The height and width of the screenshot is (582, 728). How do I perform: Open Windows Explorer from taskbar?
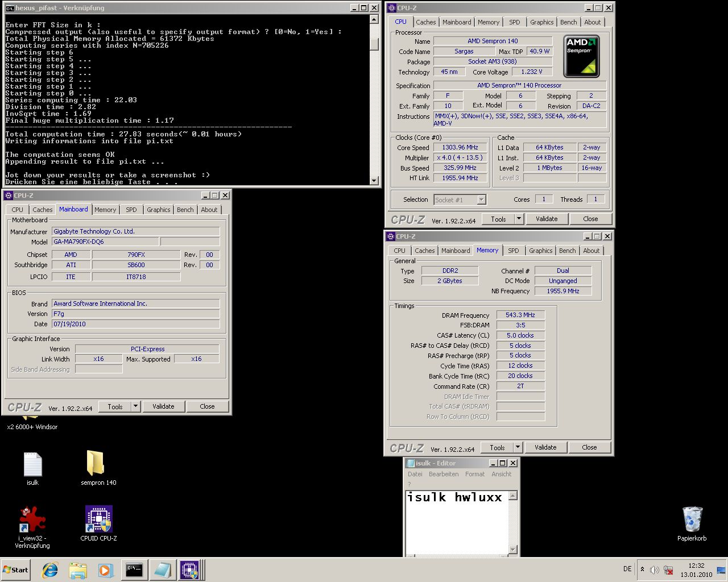pos(78,570)
